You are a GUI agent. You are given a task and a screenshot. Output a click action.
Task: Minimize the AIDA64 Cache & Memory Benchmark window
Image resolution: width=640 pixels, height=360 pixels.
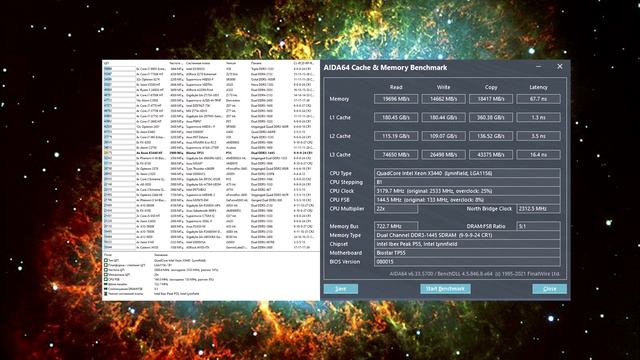pos(539,67)
